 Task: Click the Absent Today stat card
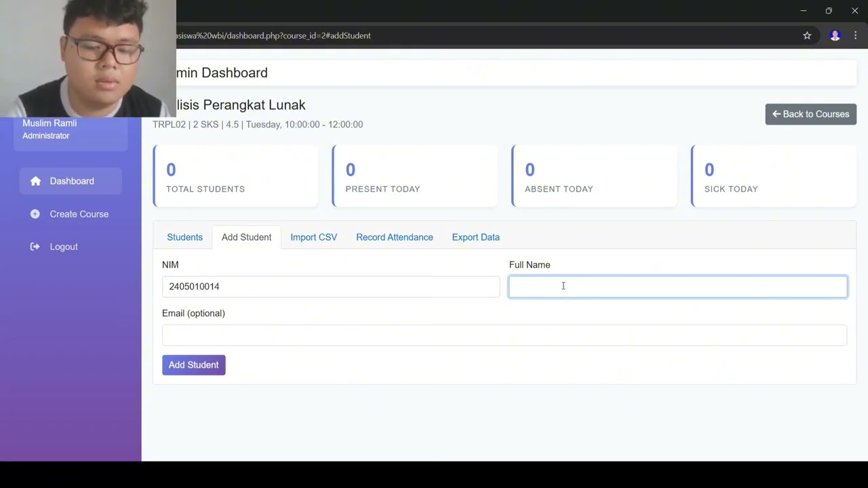[594, 176]
